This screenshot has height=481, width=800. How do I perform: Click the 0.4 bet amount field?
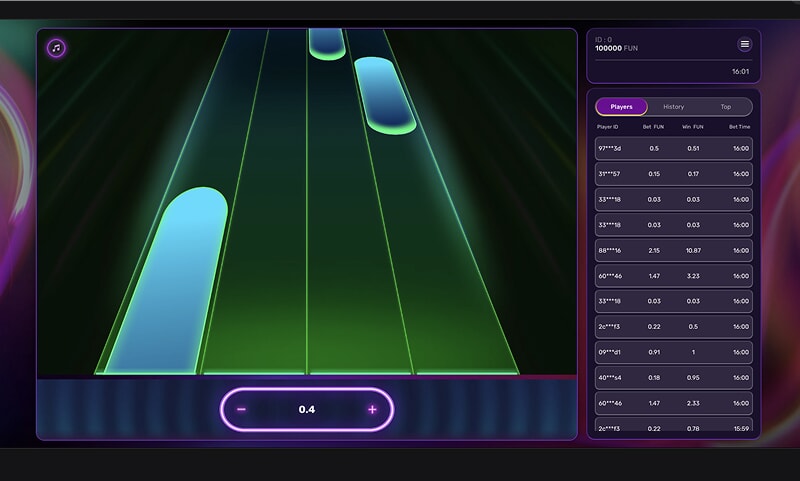point(307,409)
